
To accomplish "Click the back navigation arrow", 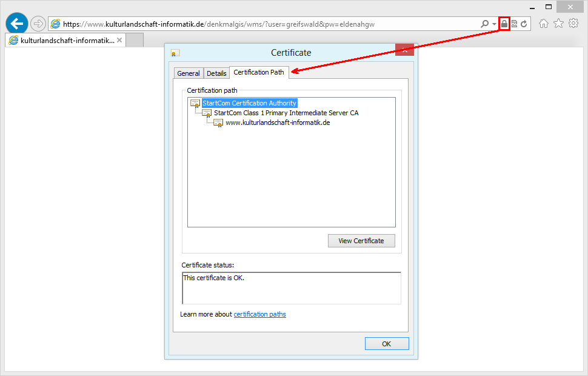I will tap(16, 23).
